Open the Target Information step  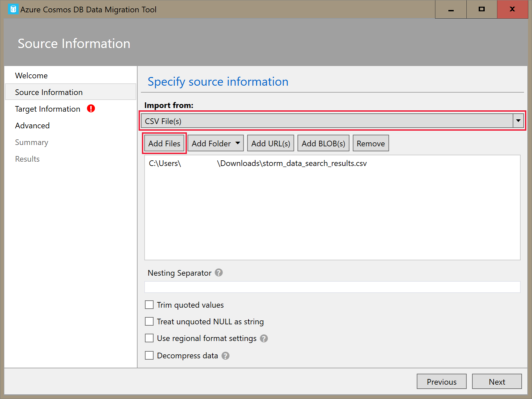pos(48,109)
